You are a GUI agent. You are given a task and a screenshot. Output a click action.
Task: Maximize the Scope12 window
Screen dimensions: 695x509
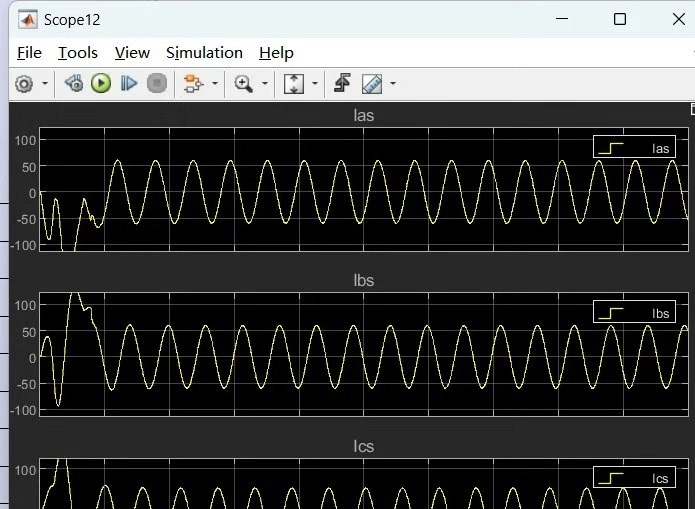[x=620, y=19]
